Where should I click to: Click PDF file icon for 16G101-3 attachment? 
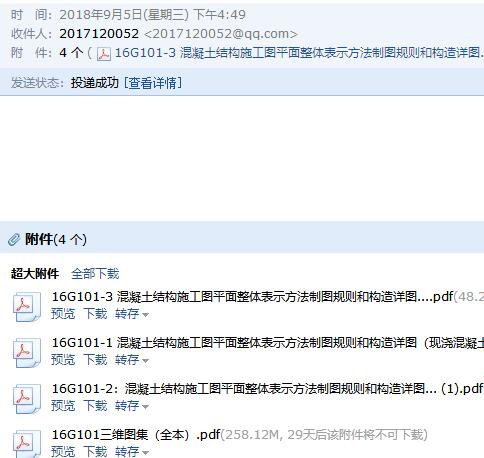tap(27, 307)
